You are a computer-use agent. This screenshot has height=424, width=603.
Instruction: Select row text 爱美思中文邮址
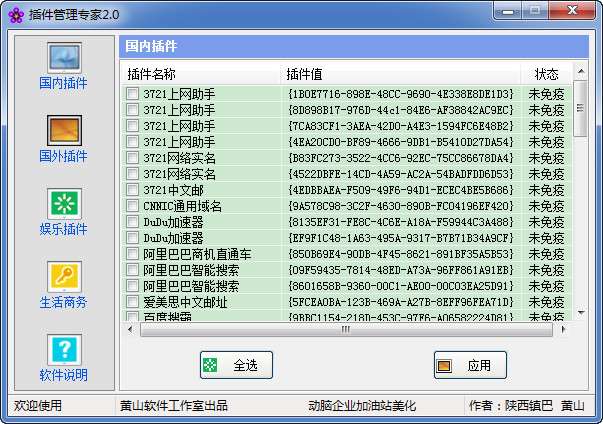185,303
